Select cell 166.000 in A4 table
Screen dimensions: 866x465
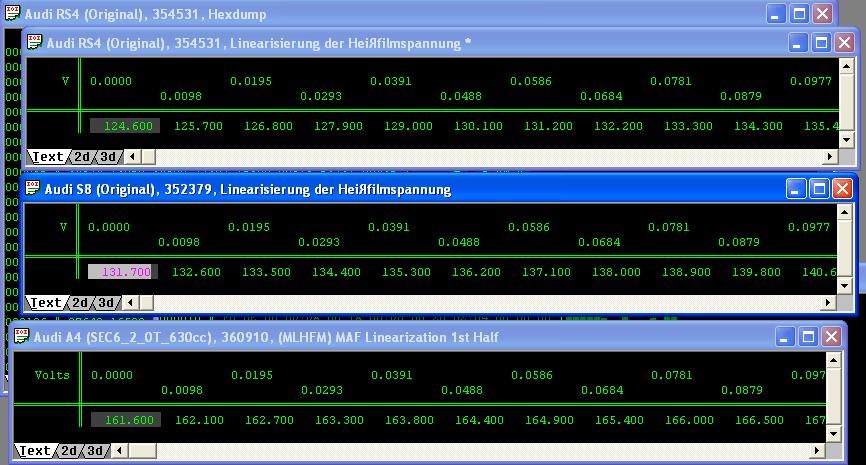click(689, 420)
